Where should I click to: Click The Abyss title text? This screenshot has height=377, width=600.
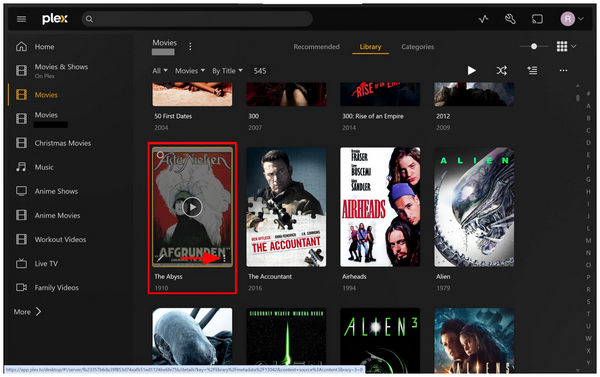point(168,276)
